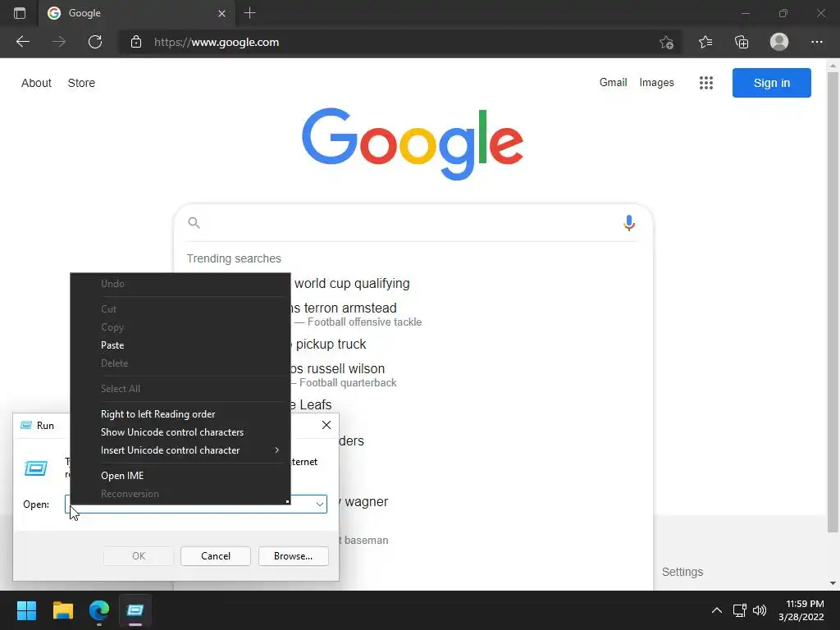
Task: Open Edge Settings and more ellipsis
Action: (x=816, y=42)
